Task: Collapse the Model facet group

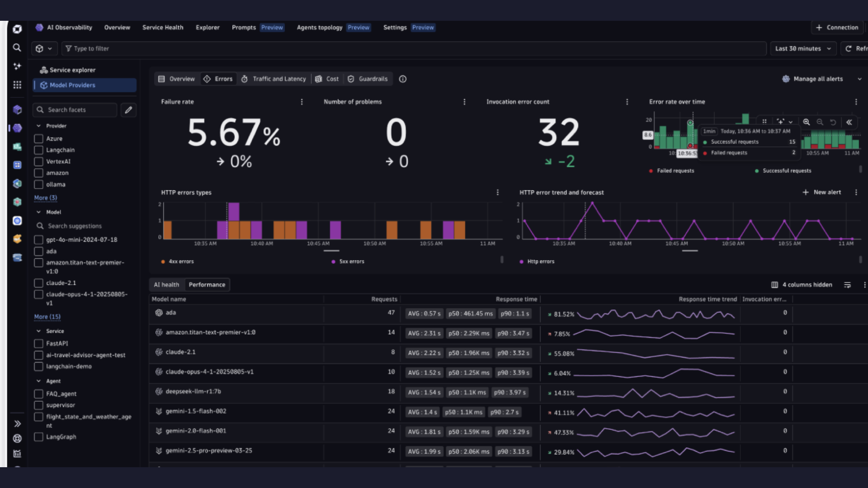Action: click(38, 212)
